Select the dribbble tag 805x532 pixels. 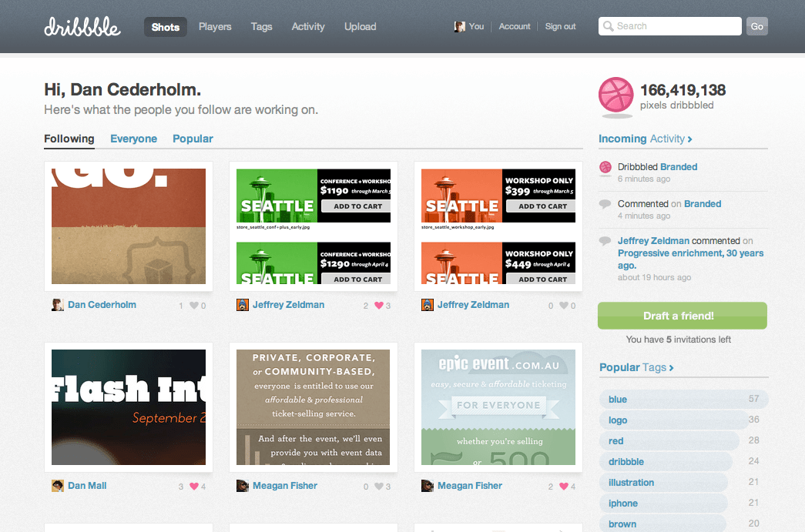click(x=626, y=462)
